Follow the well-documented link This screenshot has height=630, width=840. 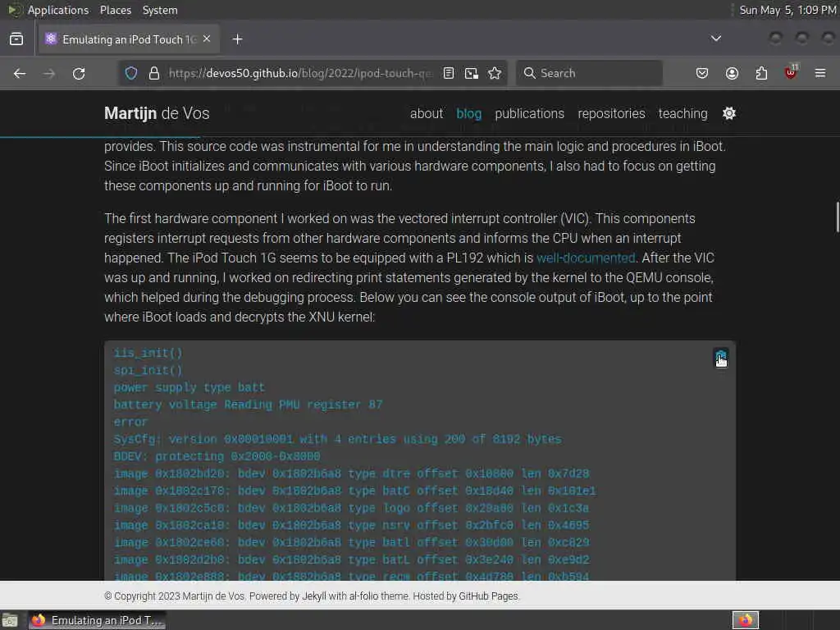tap(586, 258)
